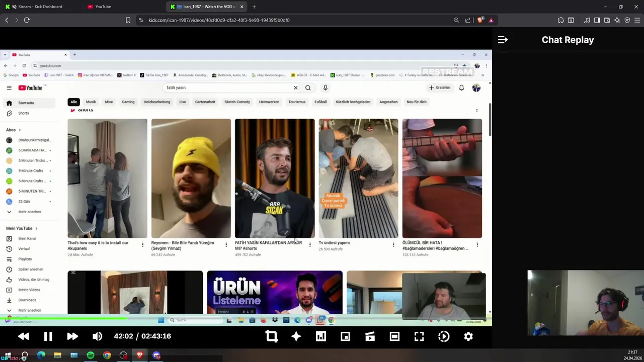644x362 pixels.
Task: Open Brave VPN shield icon
Action: tap(627, 20)
